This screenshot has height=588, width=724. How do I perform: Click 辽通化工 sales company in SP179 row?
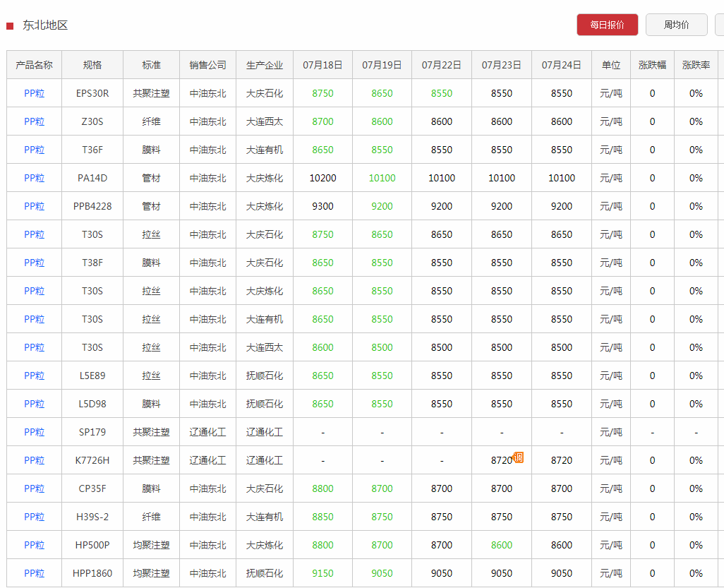[207, 432]
